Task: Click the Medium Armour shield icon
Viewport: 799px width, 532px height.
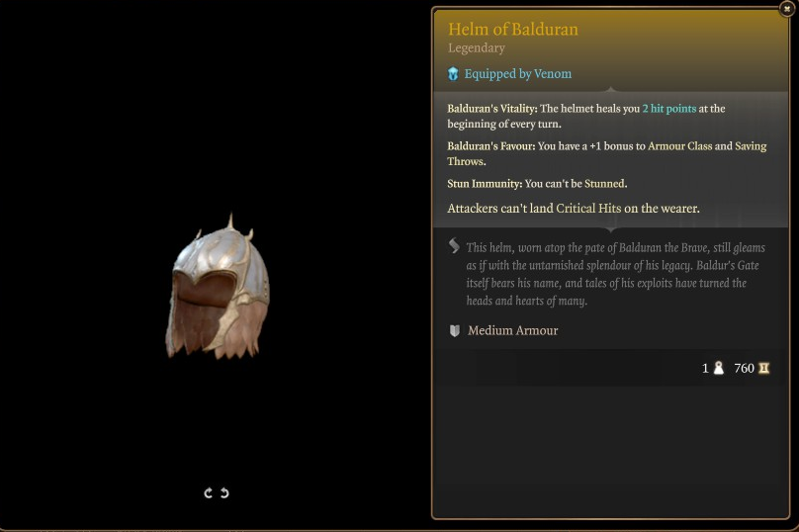Action: coord(455,330)
